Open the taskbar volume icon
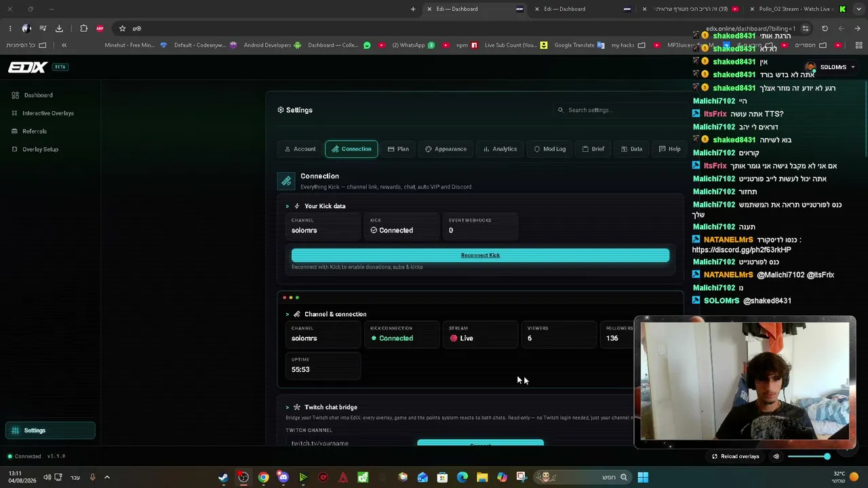Viewport: 868px width, 488px height. coord(47,477)
